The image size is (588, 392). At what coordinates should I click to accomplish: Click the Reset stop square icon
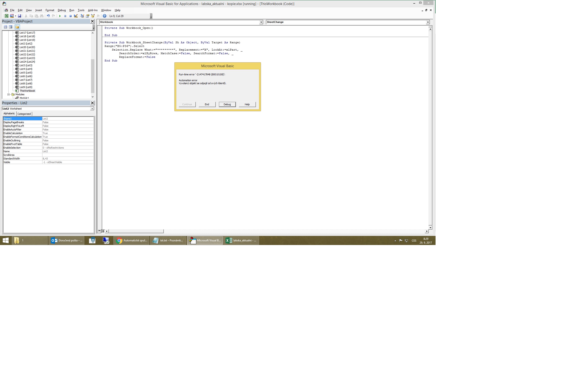pyautogui.click(x=71, y=16)
